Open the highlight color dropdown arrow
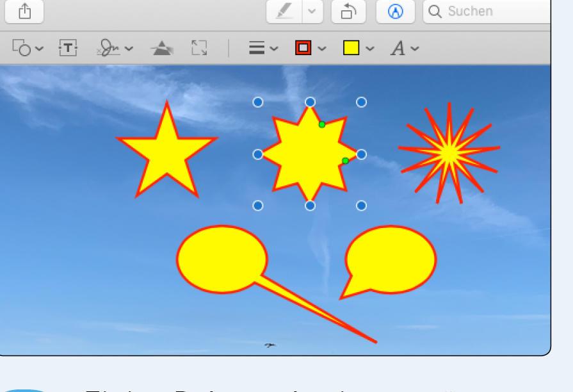 [x=312, y=11]
